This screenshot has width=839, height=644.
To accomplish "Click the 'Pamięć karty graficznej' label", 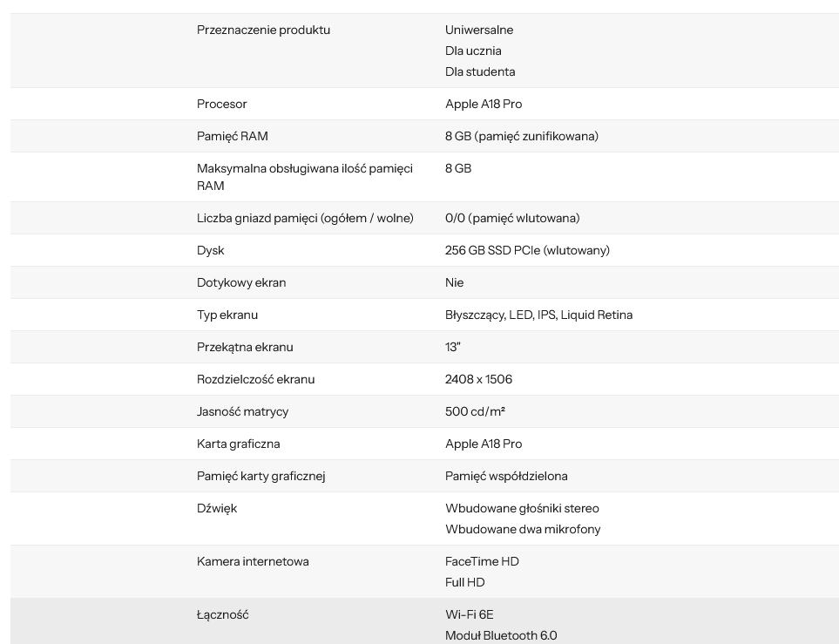I will click(261, 476).
